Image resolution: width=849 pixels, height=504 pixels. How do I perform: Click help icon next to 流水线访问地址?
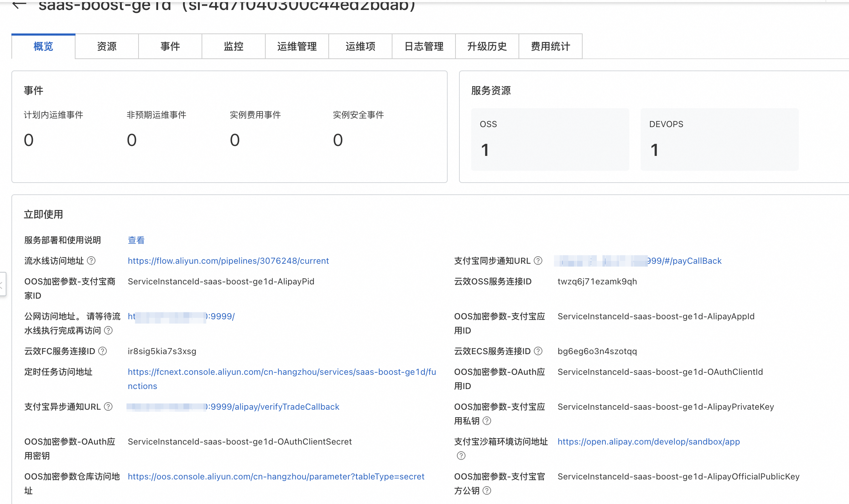point(91,261)
